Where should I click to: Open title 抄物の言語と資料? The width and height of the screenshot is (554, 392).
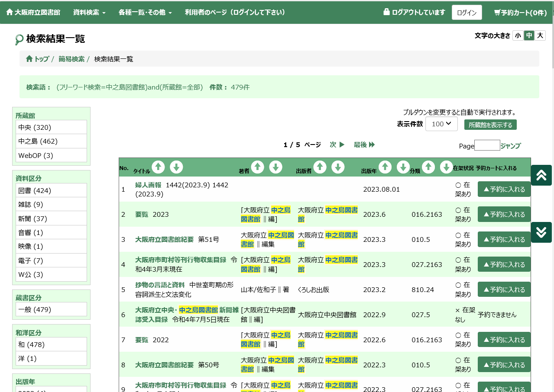coord(160,285)
